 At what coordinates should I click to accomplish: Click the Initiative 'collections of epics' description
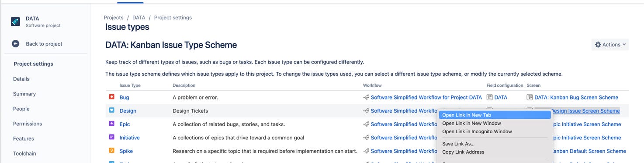239,138
